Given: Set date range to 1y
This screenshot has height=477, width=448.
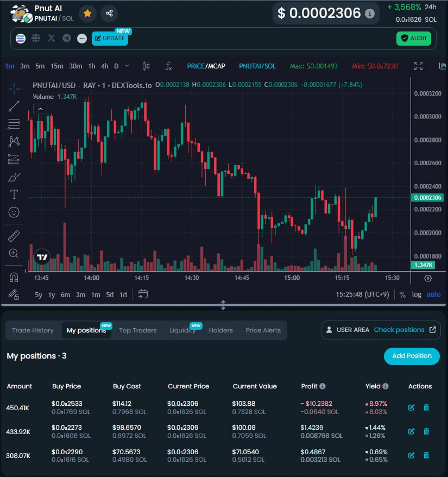Looking at the screenshot, I should 52,295.
